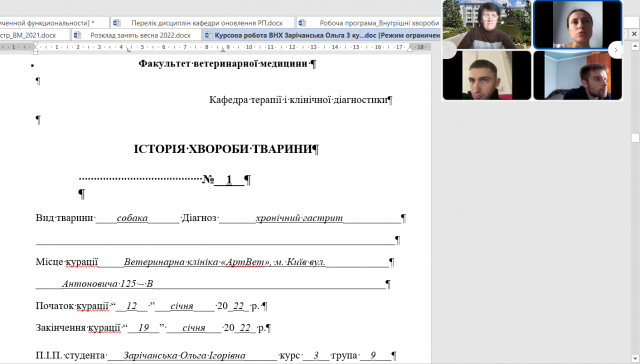Show next participants with the right gallery arrow
Screen dimensions: 640x364
click(x=616, y=50)
